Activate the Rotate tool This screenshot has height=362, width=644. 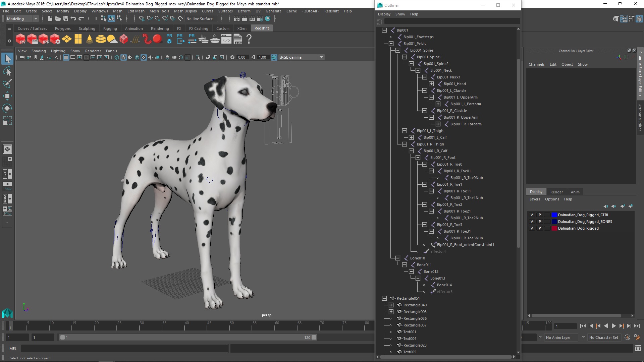pyautogui.click(x=7, y=108)
